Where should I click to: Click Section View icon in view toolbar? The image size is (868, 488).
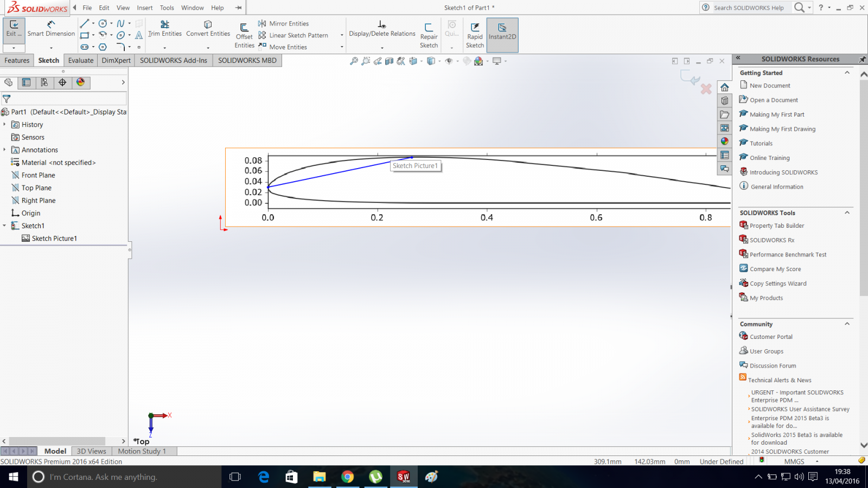click(389, 61)
